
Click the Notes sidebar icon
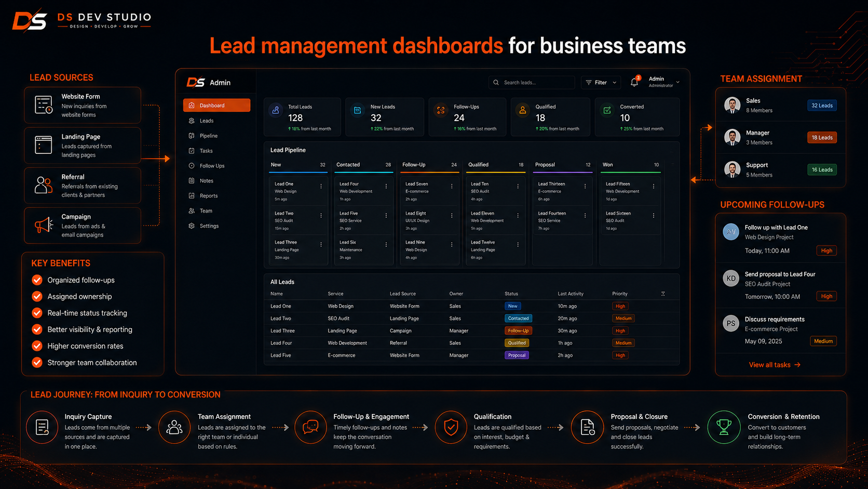pos(192,181)
